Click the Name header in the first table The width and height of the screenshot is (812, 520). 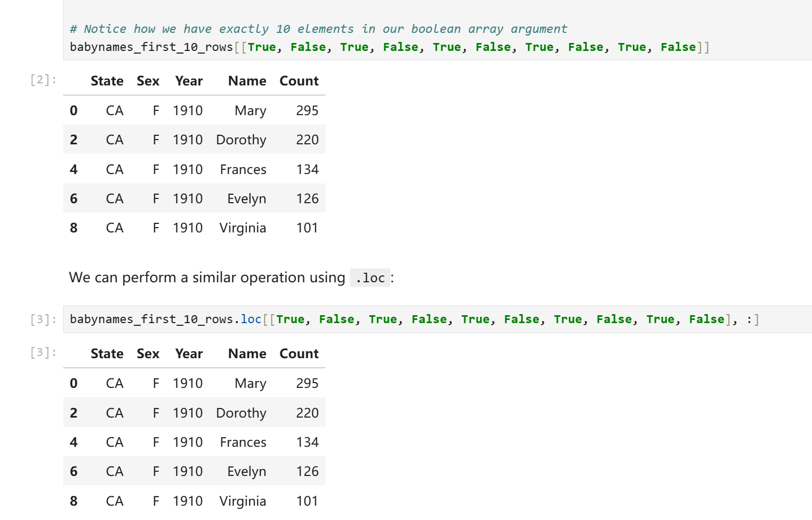click(x=247, y=81)
